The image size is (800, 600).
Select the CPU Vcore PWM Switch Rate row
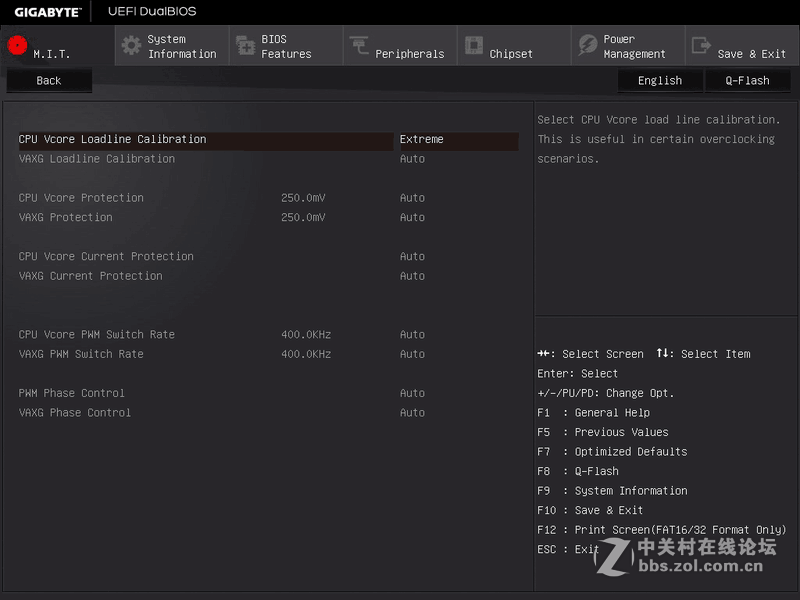point(200,334)
